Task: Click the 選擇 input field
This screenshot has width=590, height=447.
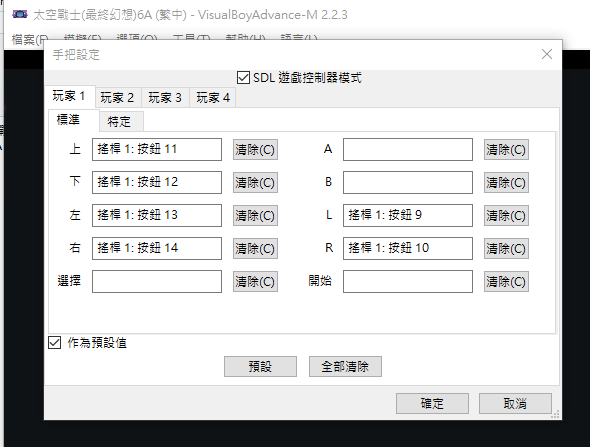Action: [x=157, y=281]
